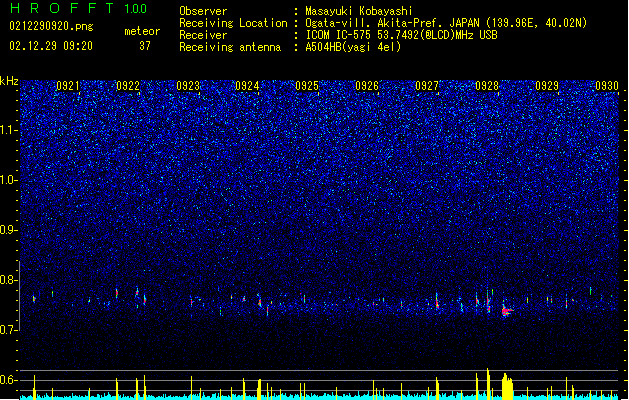Click the kHz axis unit label

click(x=9, y=81)
